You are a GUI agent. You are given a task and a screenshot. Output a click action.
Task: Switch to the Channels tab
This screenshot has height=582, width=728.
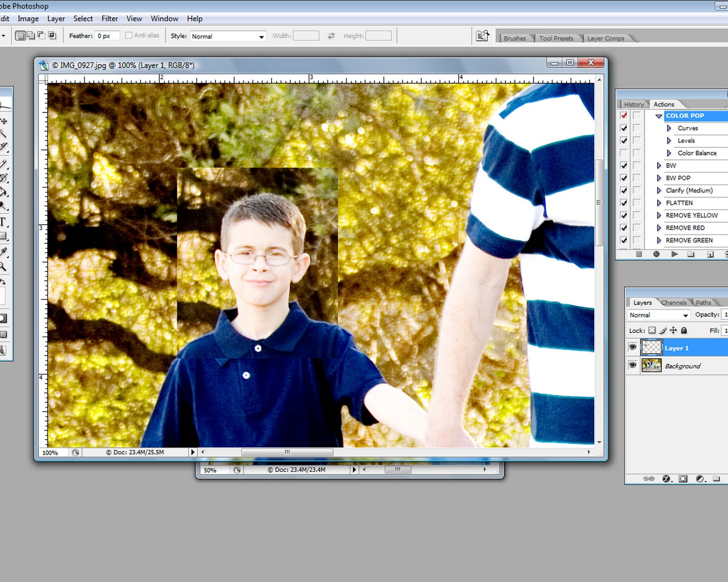click(674, 302)
